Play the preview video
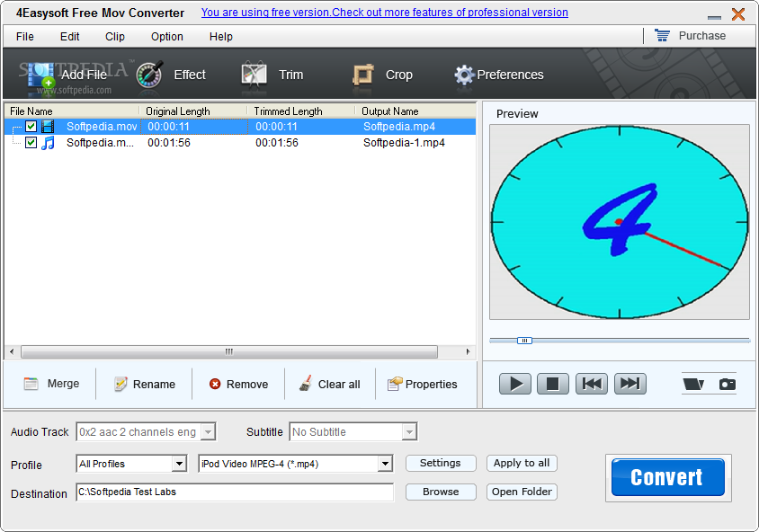The height and width of the screenshot is (532, 759). [515, 384]
